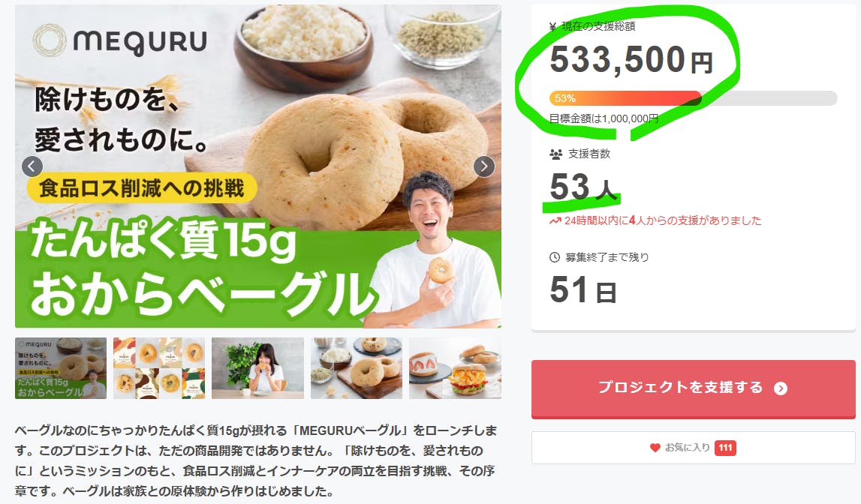The height and width of the screenshot is (504, 861).
Task: Click the heart favorite icon
Action: coord(655,448)
